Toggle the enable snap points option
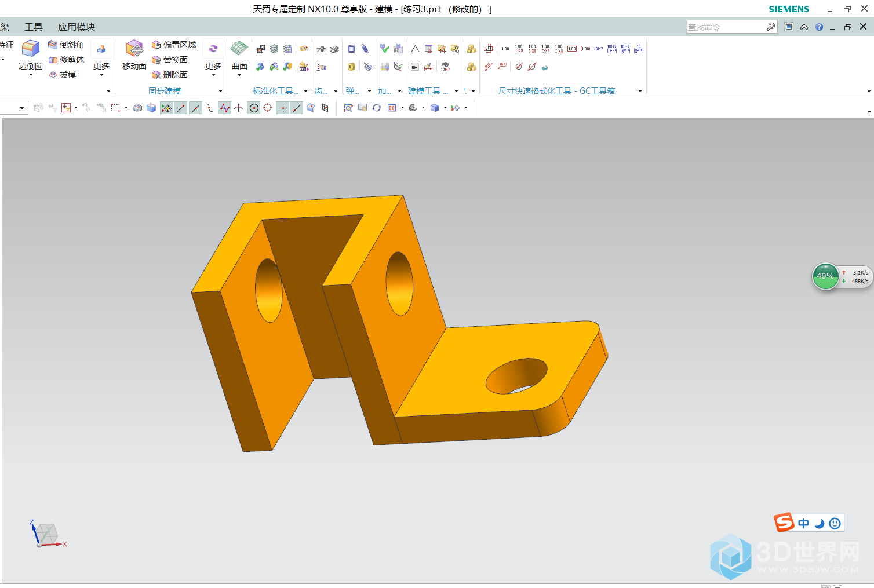The width and height of the screenshot is (874, 588). click(166, 108)
